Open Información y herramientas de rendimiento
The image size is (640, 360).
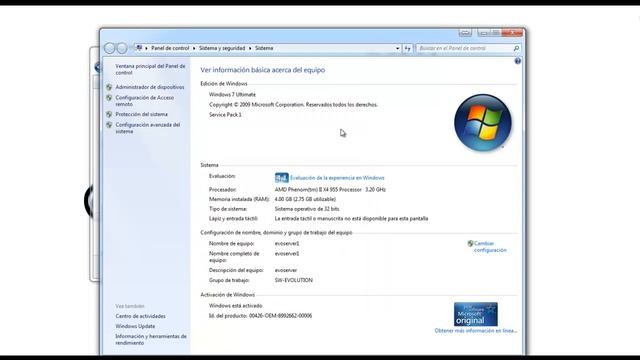pos(151,340)
